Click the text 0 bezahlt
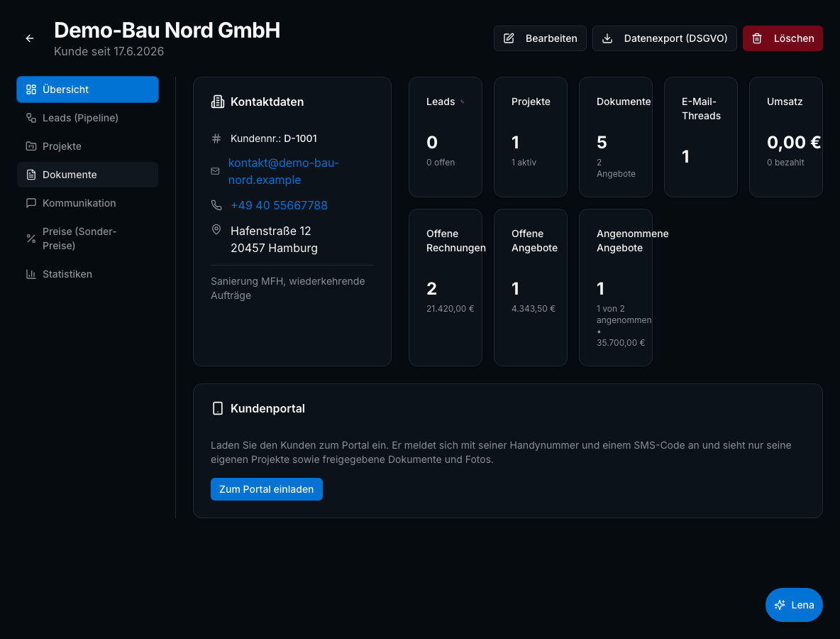The height and width of the screenshot is (639, 840). (x=785, y=163)
